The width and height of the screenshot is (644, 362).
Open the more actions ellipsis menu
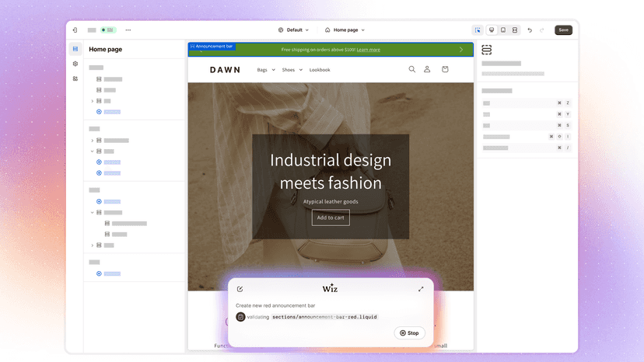[x=128, y=30]
